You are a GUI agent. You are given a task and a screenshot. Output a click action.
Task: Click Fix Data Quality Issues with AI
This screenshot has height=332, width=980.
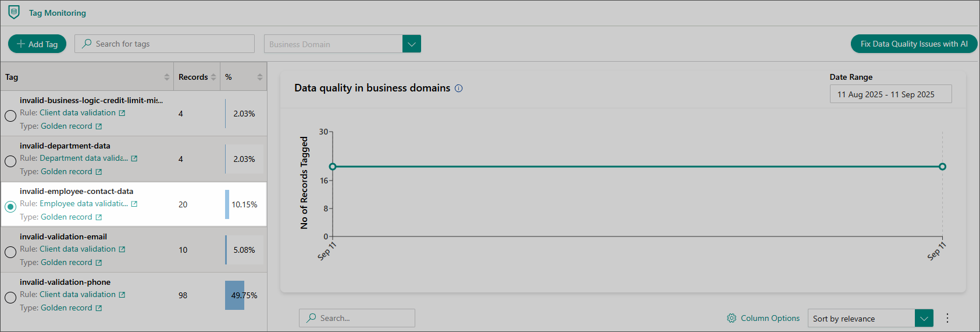click(914, 44)
